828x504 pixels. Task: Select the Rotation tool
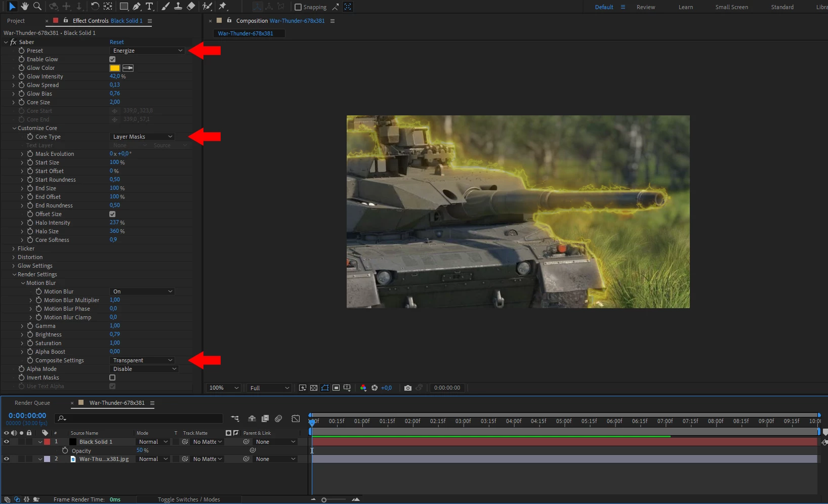[x=95, y=7]
